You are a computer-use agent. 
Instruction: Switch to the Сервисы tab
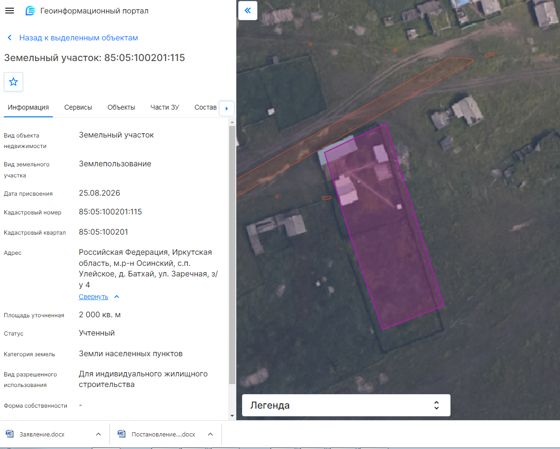pyautogui.click(x=78, y=107)
